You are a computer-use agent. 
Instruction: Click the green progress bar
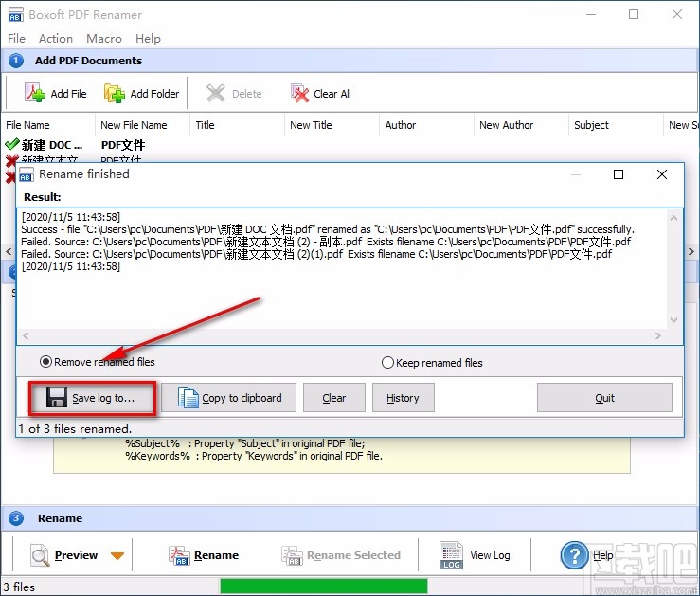pyautogui.click(x=324, y=587)
